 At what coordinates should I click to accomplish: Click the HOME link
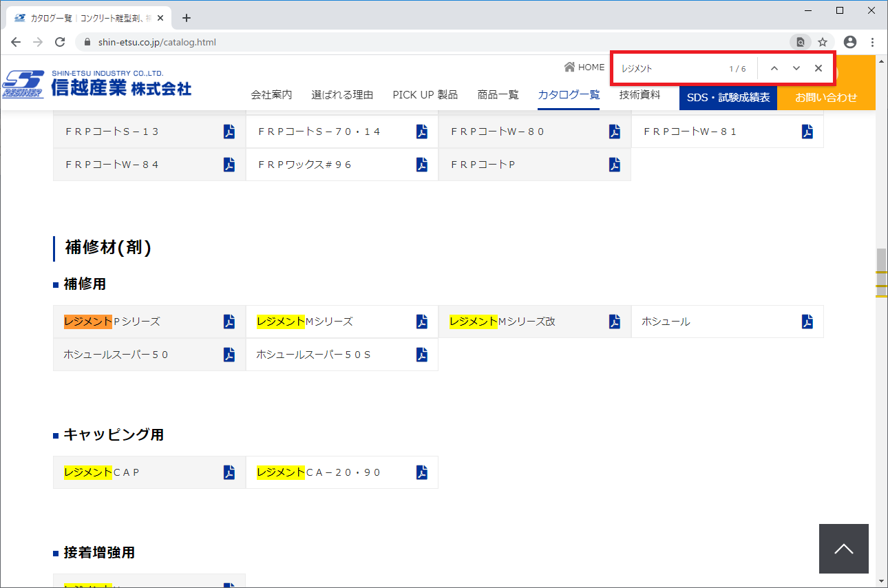pyautogui.click(x=584, y=67)
